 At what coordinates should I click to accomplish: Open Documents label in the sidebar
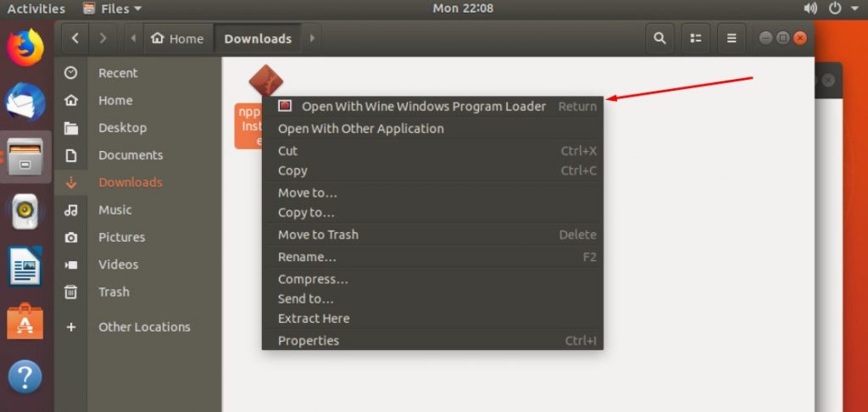click(x=131, y=155)
